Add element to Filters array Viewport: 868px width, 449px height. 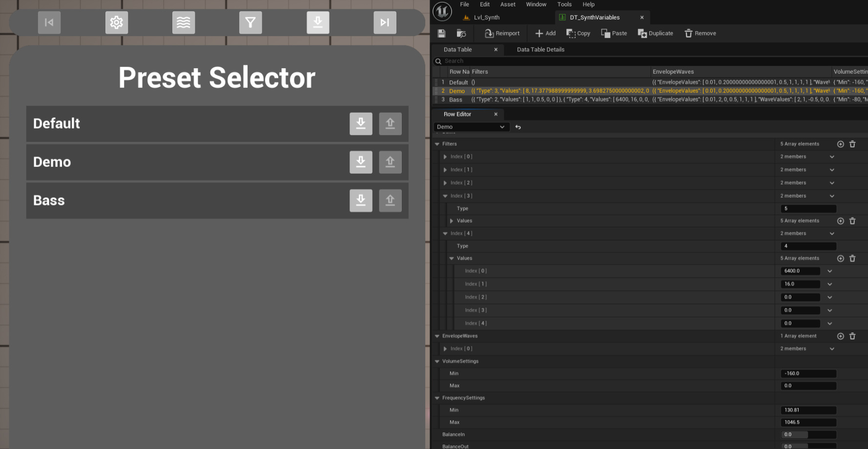point(840,144)
